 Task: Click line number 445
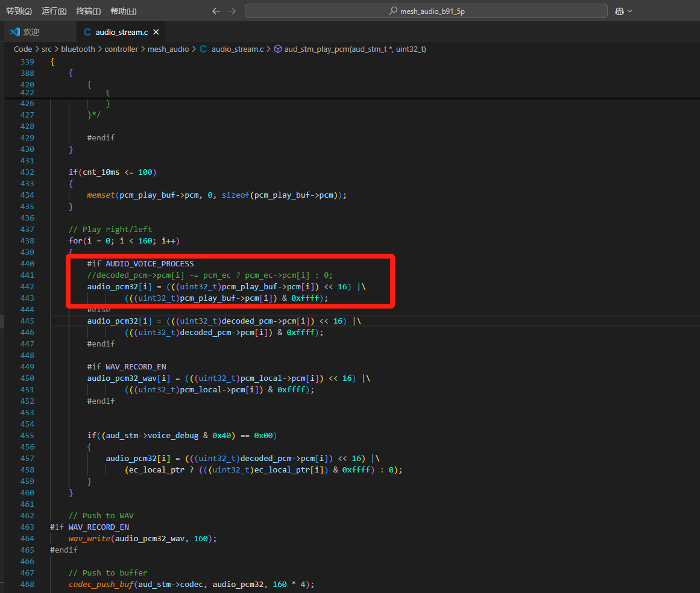[27, 321]
